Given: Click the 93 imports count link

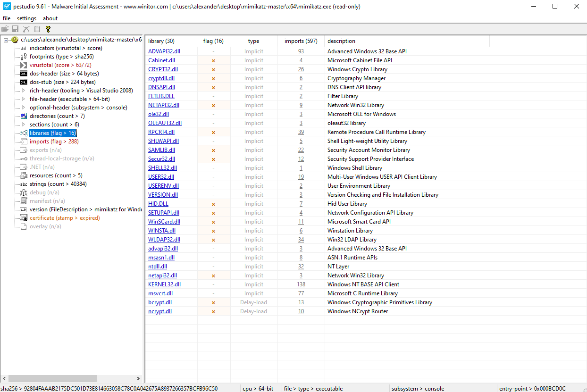Looking at the screenshot, I should 301,51.
